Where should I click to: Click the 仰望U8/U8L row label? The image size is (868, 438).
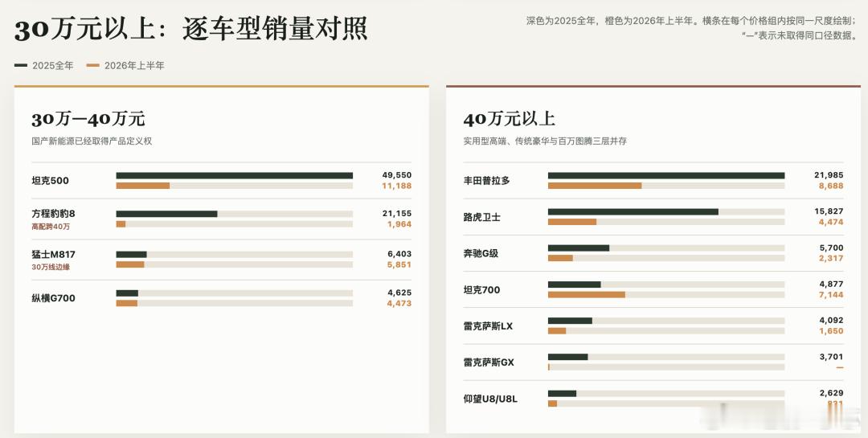tap(490, 399)
